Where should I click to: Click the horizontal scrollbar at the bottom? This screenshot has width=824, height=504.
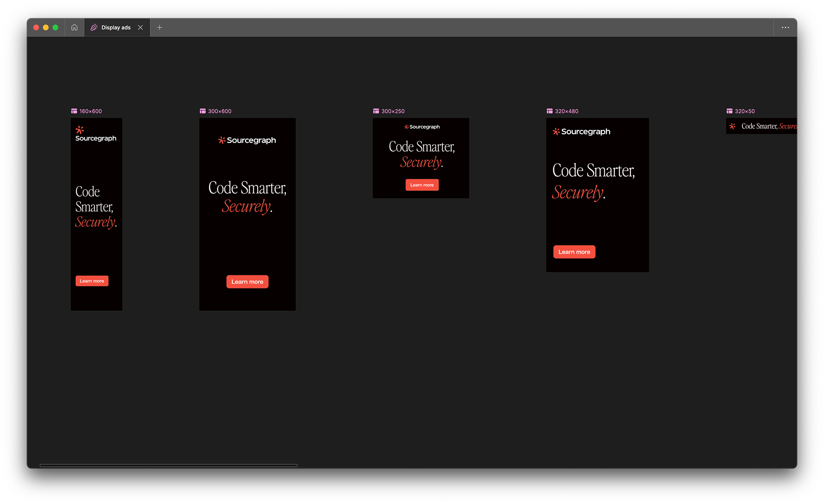pos(169,465)
